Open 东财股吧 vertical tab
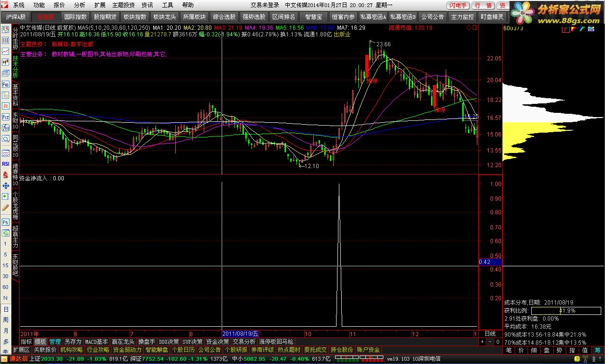Image resolution: width=605 pixels, height=364 pixels. (16, 264)
